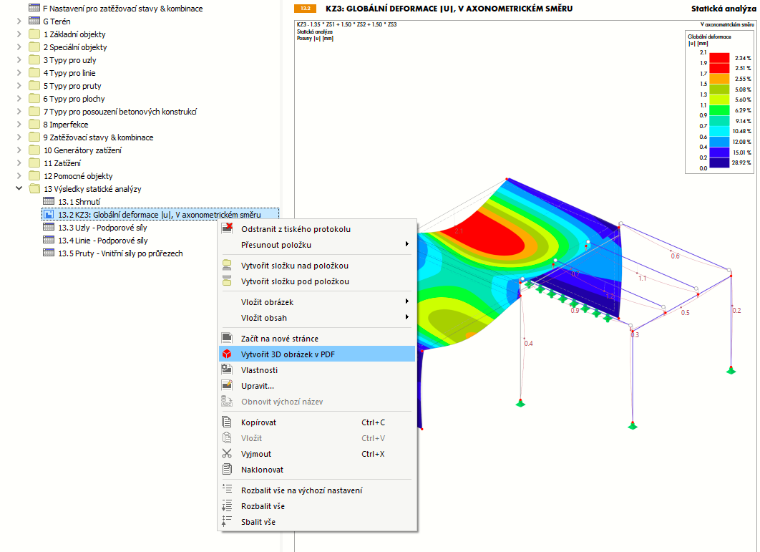The width and height of the screenshot is (760, 552).
Task: Click the red legend color swatch at 2.34 %
Action: [719, 58]
